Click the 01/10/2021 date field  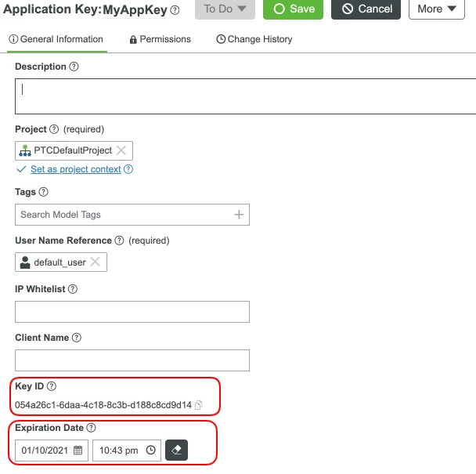52,450
